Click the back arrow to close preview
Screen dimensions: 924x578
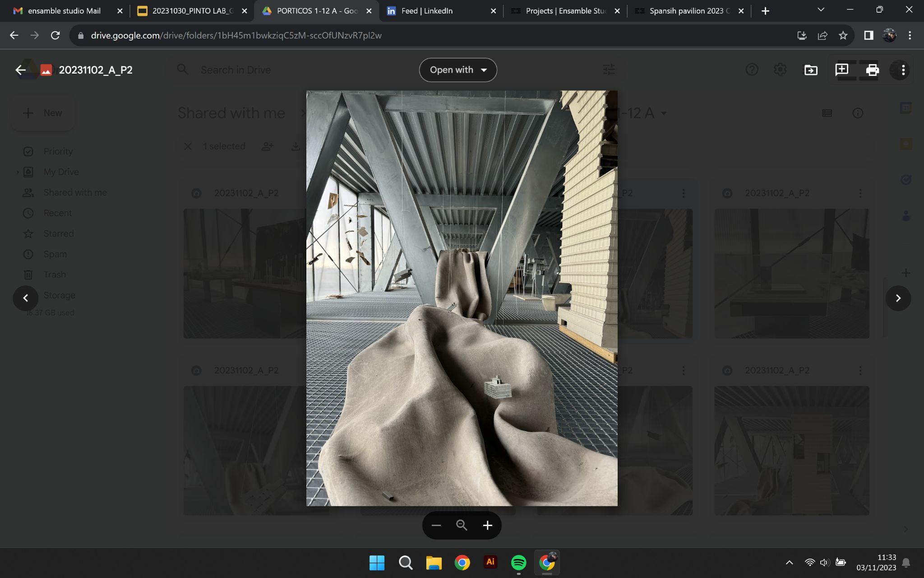[20, 70]
